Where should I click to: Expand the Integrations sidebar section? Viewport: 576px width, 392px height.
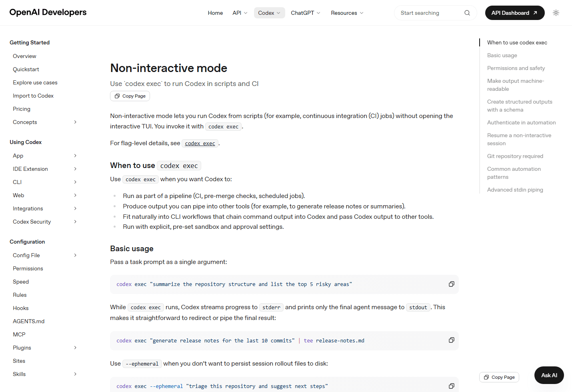tap(75, 208)
